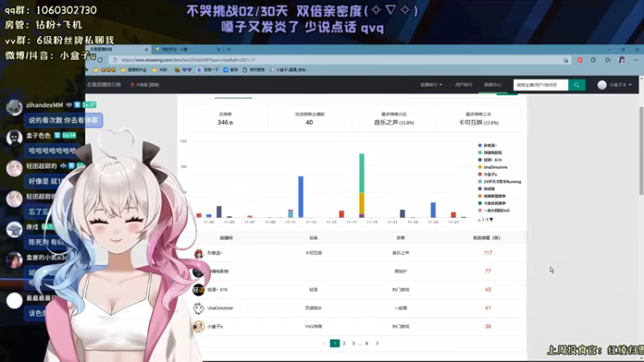The height and width of the screenshot is (362, 644).
Task: Click the browser favorites star icon
Action: [x=608, y=60]
